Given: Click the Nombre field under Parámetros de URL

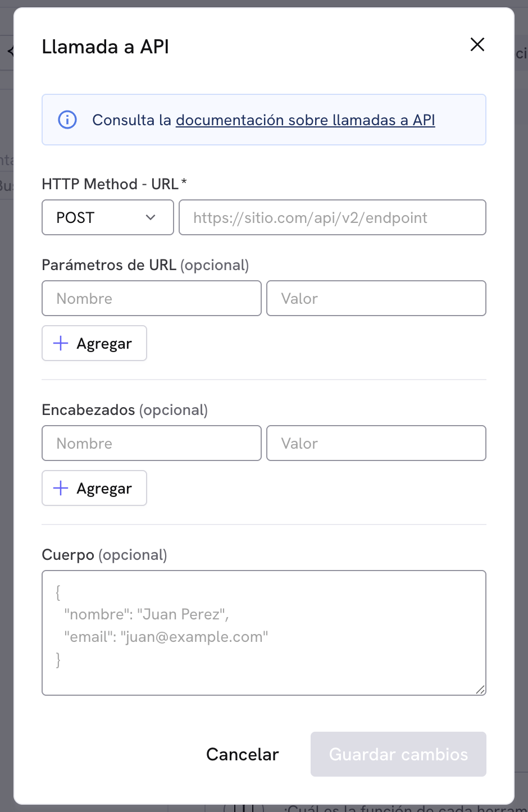Looking at the screenshot, I should coord(151,298).
